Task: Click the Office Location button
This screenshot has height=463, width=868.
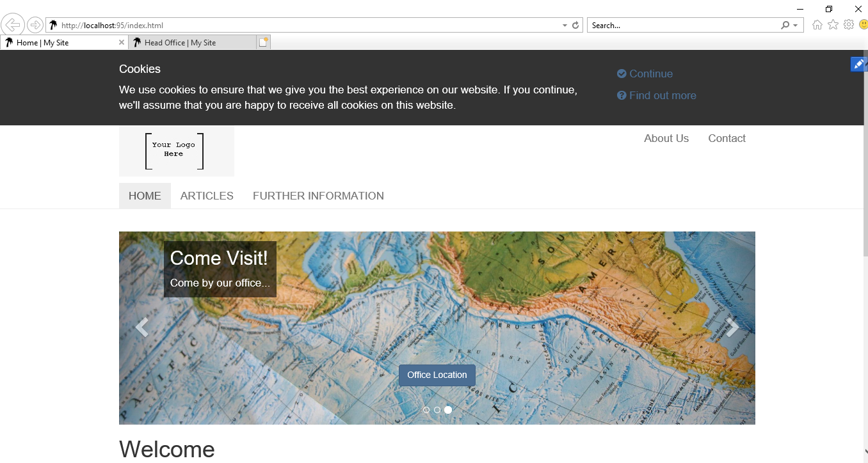Action: point(437,375)
